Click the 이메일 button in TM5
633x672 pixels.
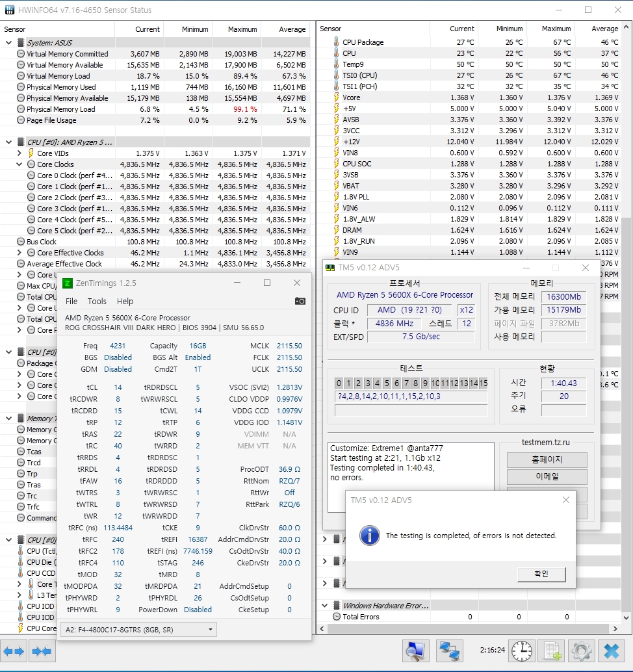pyautogui.click(x=547, y=476)
